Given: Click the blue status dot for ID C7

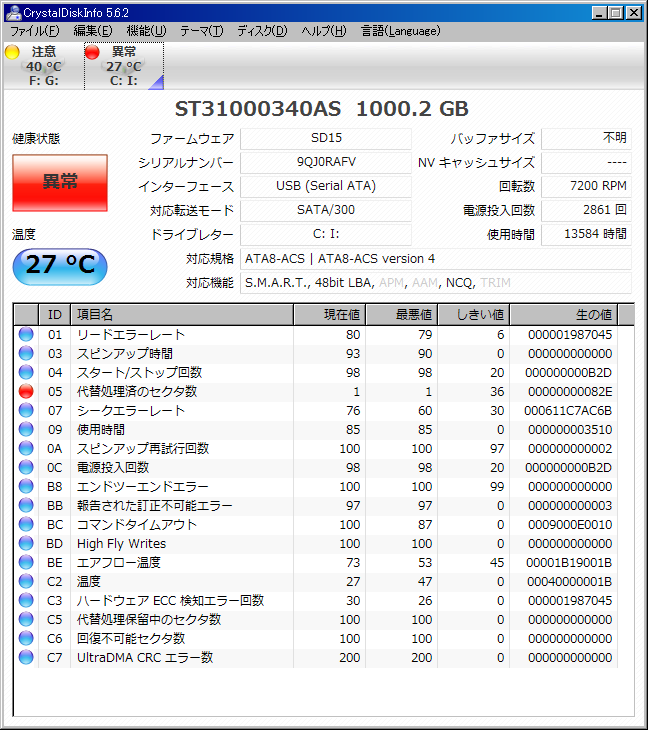Looking at the screenshot, I should point(26,657).
